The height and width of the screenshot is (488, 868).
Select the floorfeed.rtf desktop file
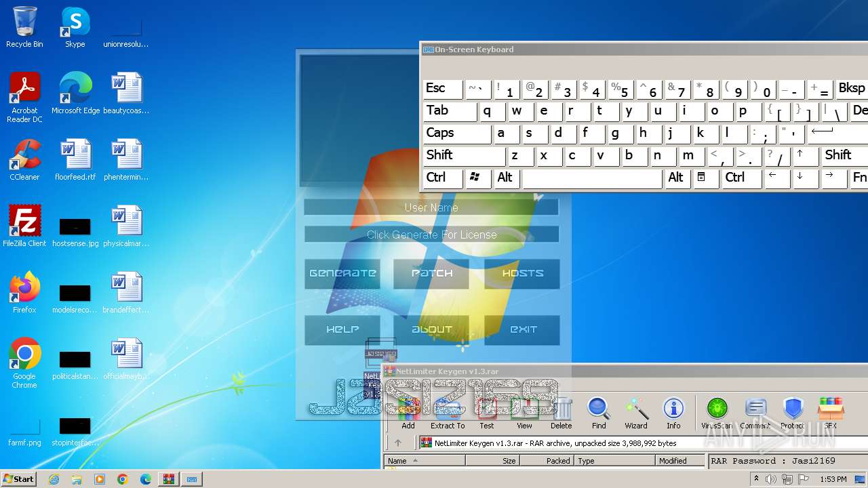pos(75,160)
